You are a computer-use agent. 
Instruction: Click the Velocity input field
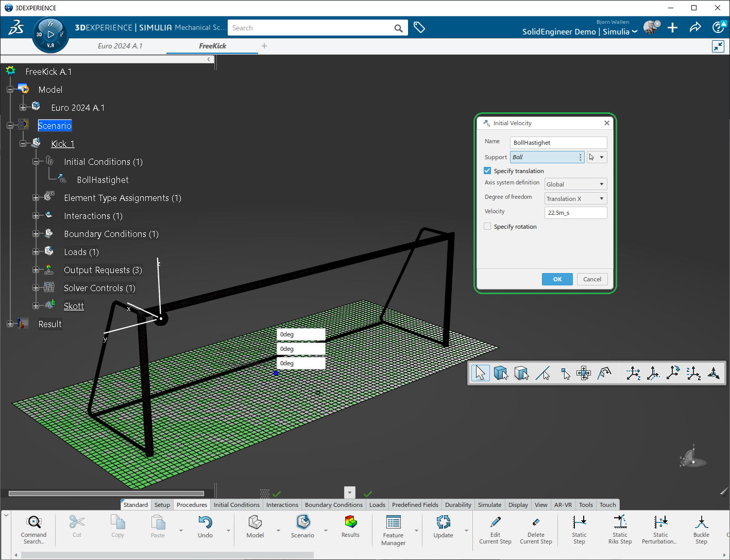(575, 213)
